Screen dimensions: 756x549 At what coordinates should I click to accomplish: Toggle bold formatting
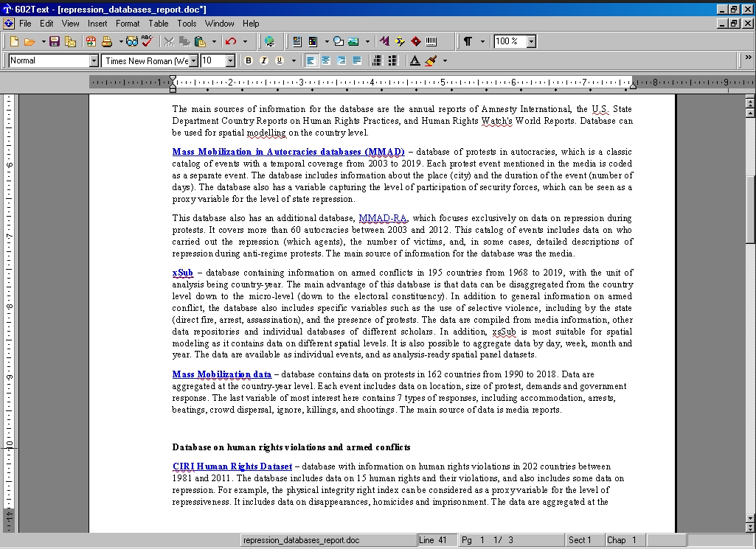(x=249, y=60)
